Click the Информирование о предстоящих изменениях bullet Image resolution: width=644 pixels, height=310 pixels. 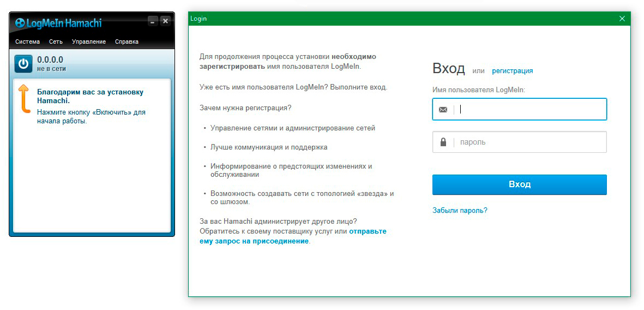point(291,171)
